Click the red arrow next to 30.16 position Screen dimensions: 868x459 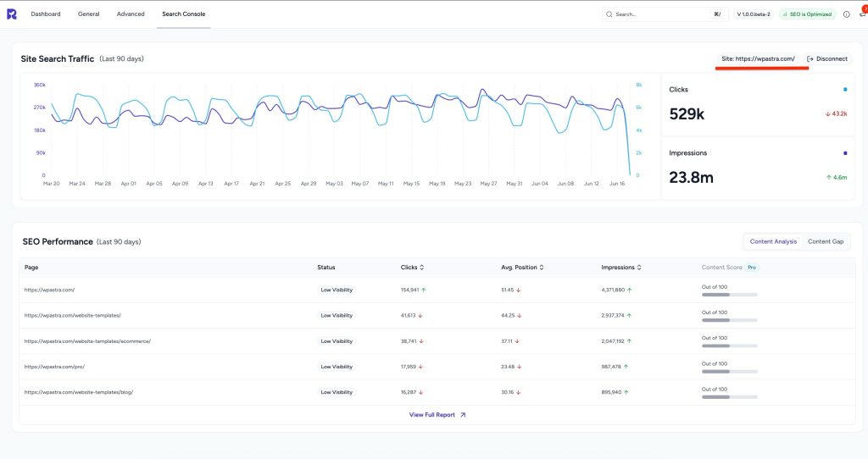pos(520,392)
